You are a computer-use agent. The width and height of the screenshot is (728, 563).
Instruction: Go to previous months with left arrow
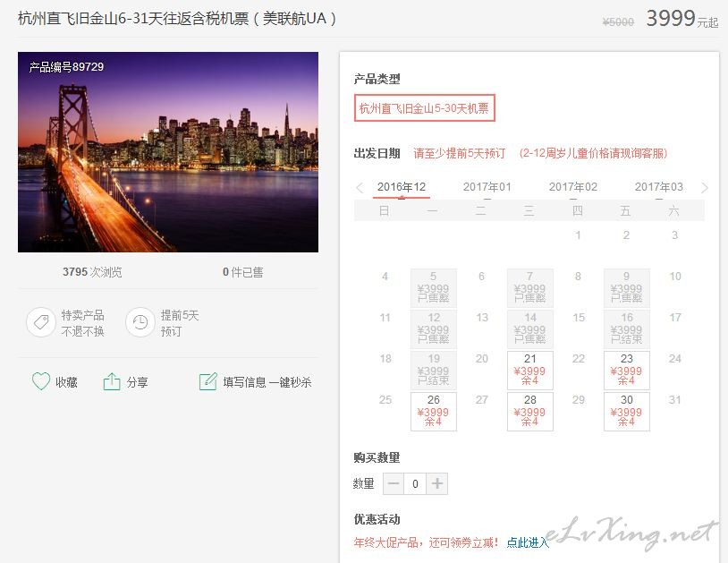(360, 188)
